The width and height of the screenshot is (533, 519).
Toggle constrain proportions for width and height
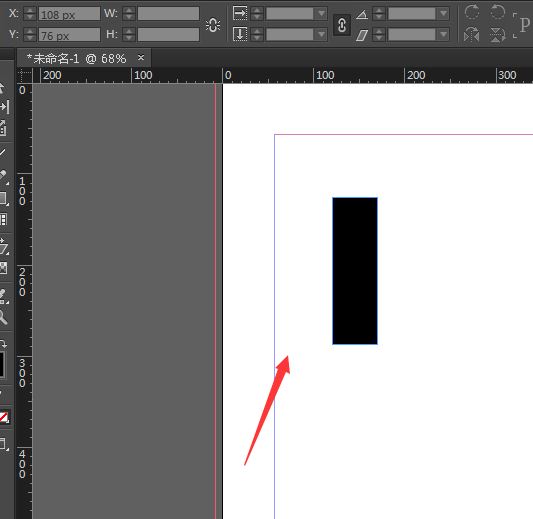coord(213,25)
